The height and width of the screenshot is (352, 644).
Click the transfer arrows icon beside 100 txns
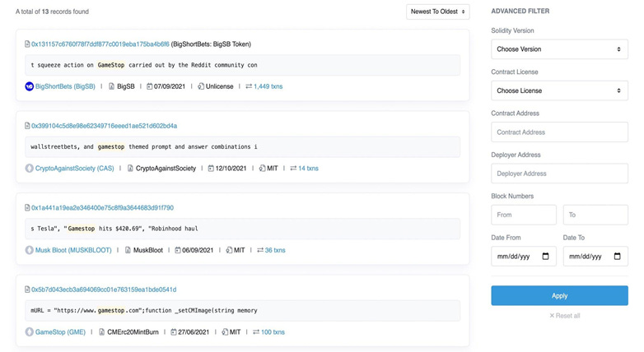[x=256, y=332]
